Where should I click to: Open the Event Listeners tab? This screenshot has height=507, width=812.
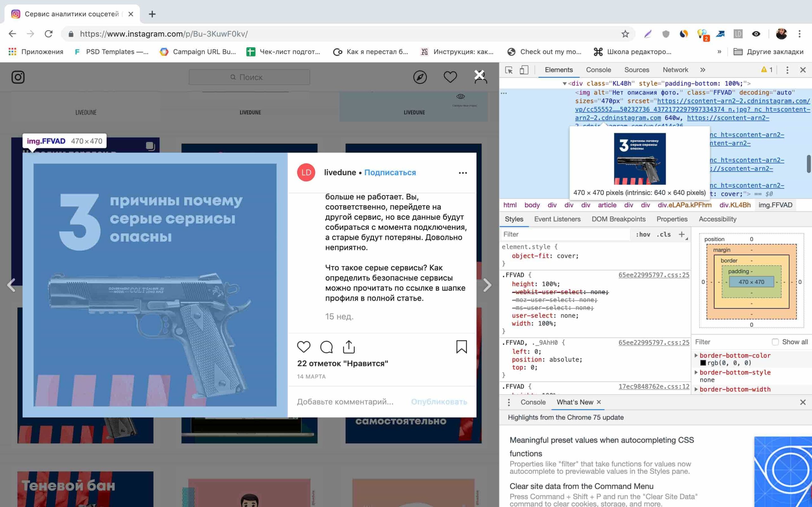pyautogui.click(x=557, y=219)
